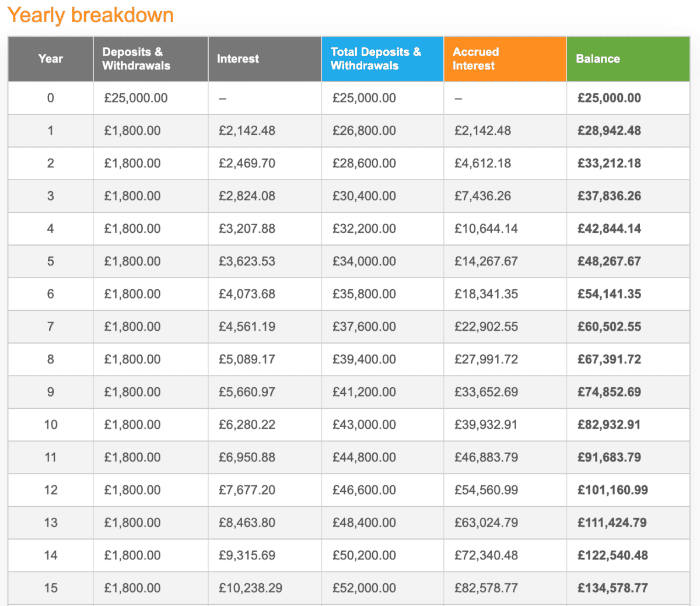Click total deposits £50,200.00
This screenshot has width=700, height=606.
tap(364, 555)
